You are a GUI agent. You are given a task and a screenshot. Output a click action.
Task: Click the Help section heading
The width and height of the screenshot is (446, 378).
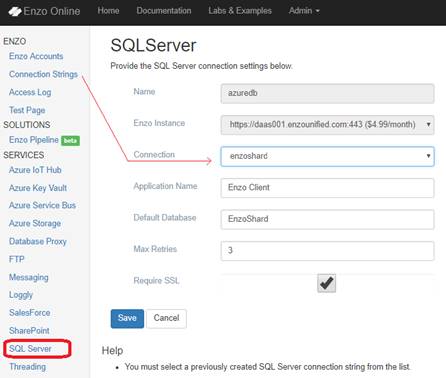112,351
